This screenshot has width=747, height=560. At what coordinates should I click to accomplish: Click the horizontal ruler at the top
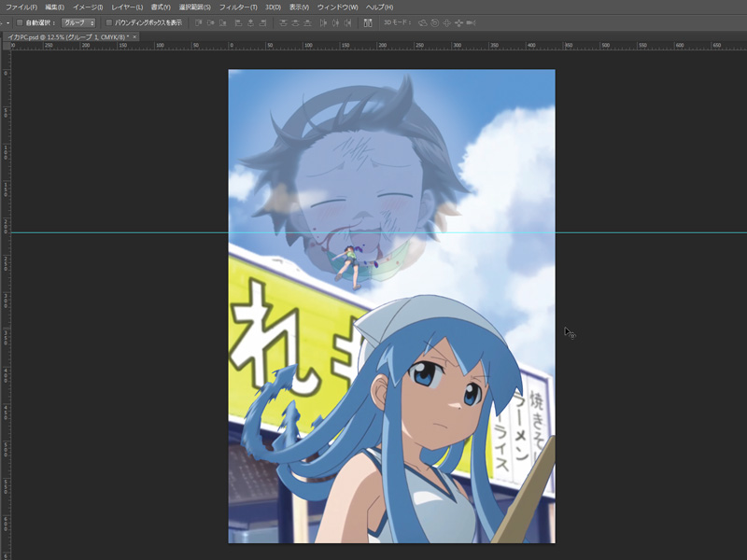379,46
